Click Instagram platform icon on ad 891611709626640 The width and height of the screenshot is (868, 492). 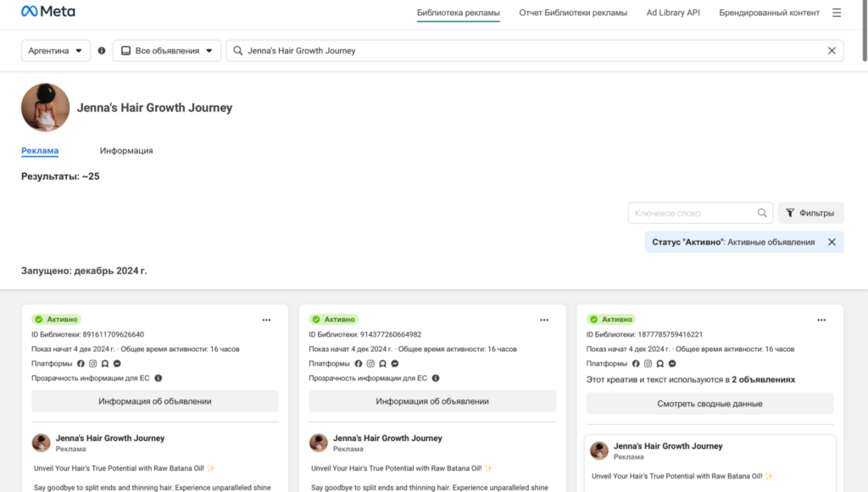(93, 363)
